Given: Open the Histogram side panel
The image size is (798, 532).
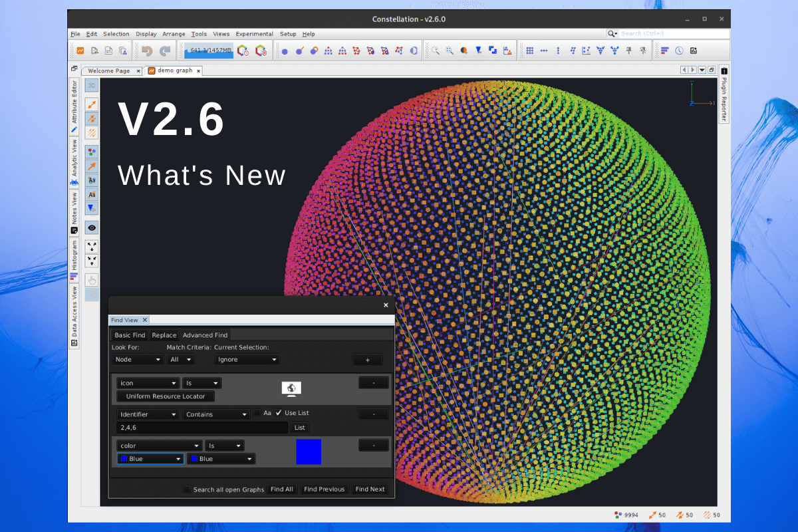Looking at the screenshot, I should click(x=74, y=259).
